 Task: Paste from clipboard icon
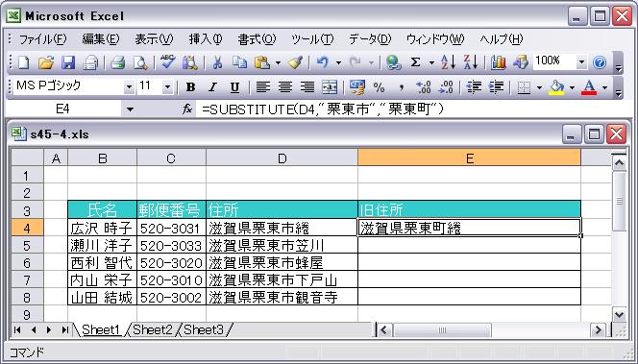262,62
